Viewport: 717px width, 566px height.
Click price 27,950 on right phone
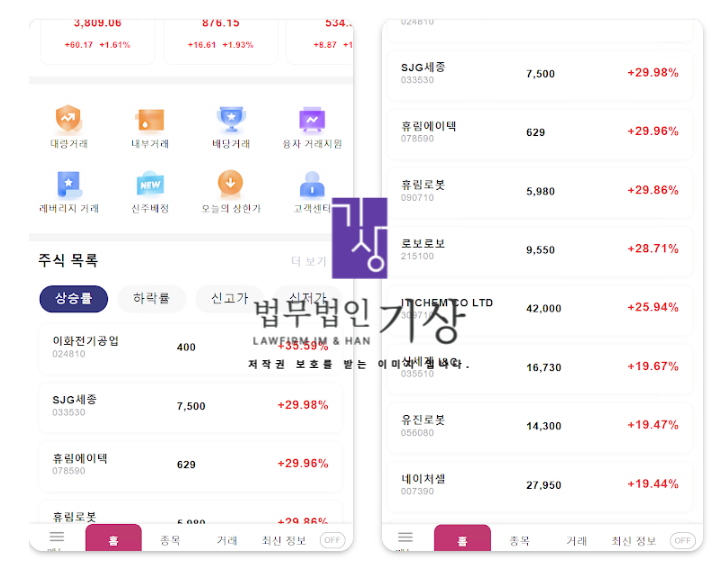tap(544, 485)
